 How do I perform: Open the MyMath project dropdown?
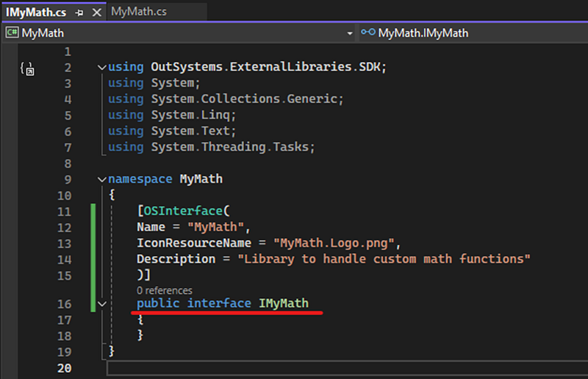pyautogui.click(x=350, y=33)
